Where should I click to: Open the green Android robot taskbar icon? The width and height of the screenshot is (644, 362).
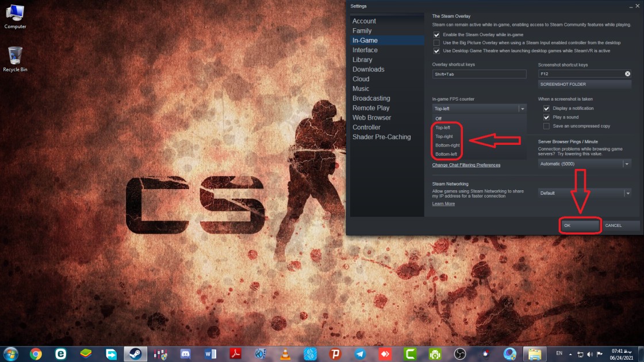point(435,354)
